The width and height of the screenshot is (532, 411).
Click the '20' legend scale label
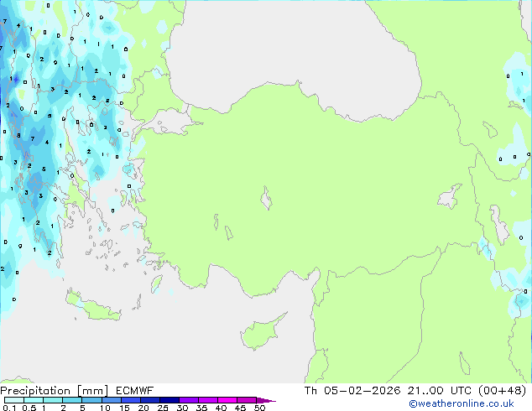click(143, 408)
